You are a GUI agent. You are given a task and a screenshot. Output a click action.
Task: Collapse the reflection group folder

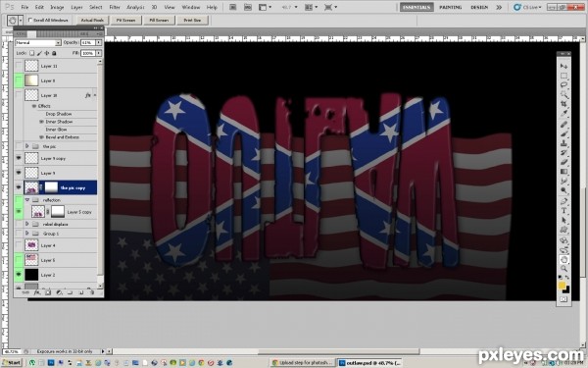27,200
